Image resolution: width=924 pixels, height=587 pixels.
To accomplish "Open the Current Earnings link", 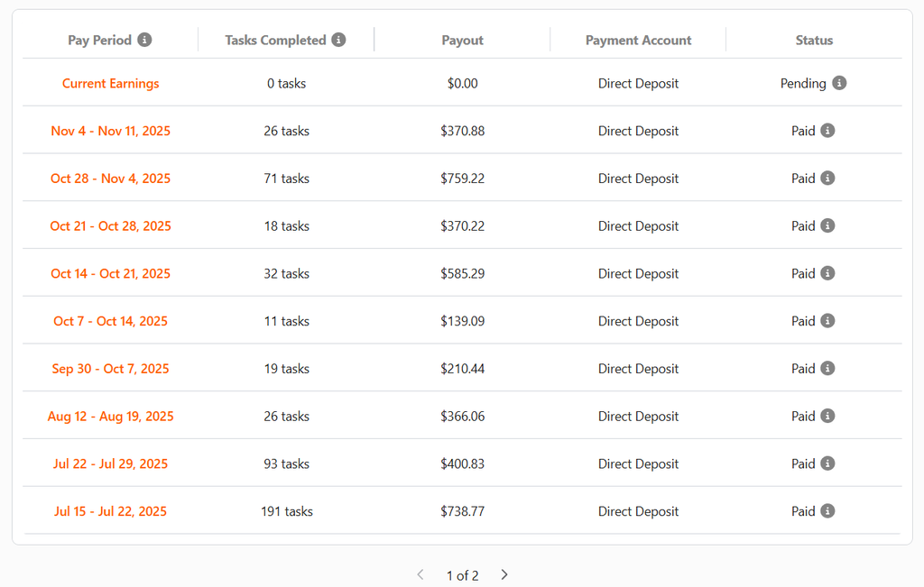I will pyautogui.click(x=111, y=84).
